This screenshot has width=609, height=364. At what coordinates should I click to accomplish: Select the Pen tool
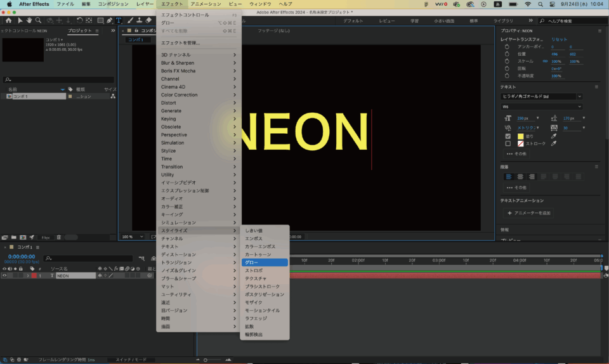coord(110,20)
